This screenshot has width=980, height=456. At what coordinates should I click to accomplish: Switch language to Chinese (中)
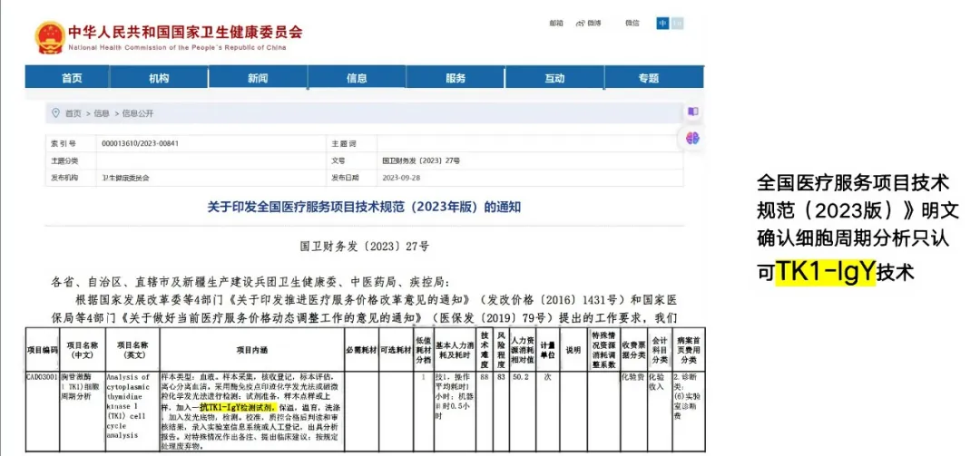662,24
